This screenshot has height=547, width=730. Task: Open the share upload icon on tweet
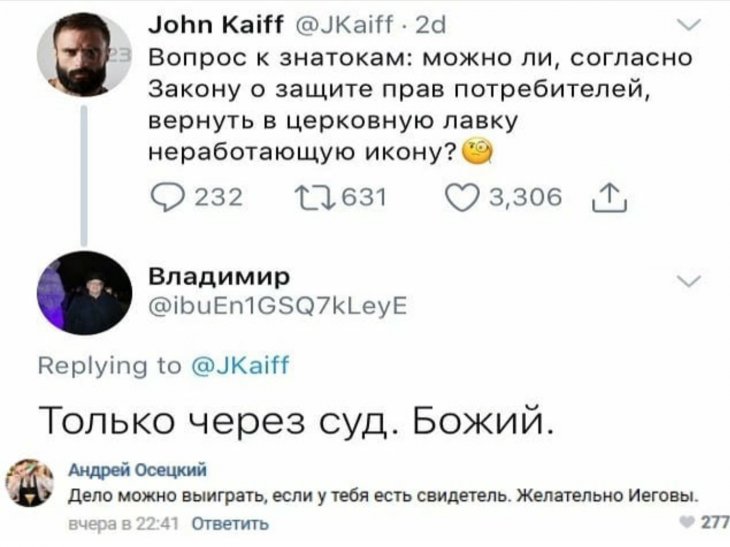pyautogui.click(x=609, y=198)
